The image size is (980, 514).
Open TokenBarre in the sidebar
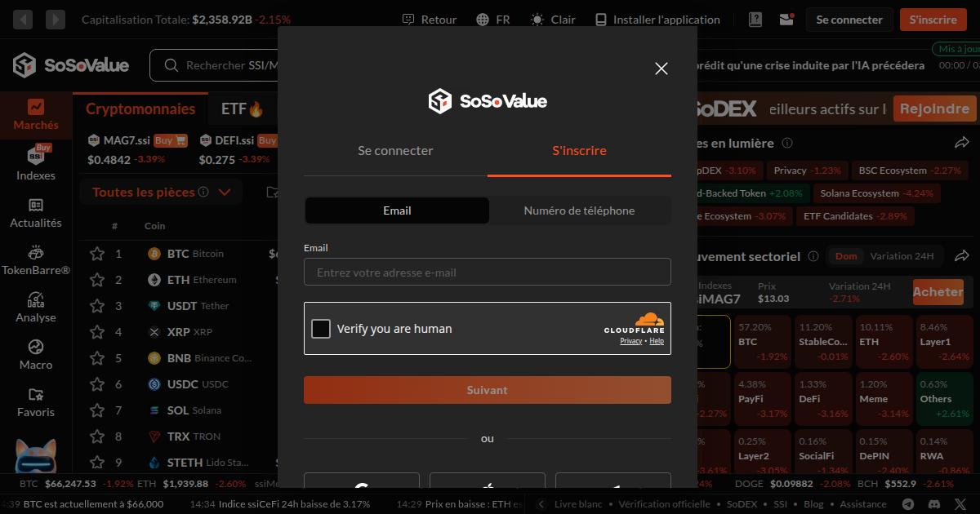36,260
